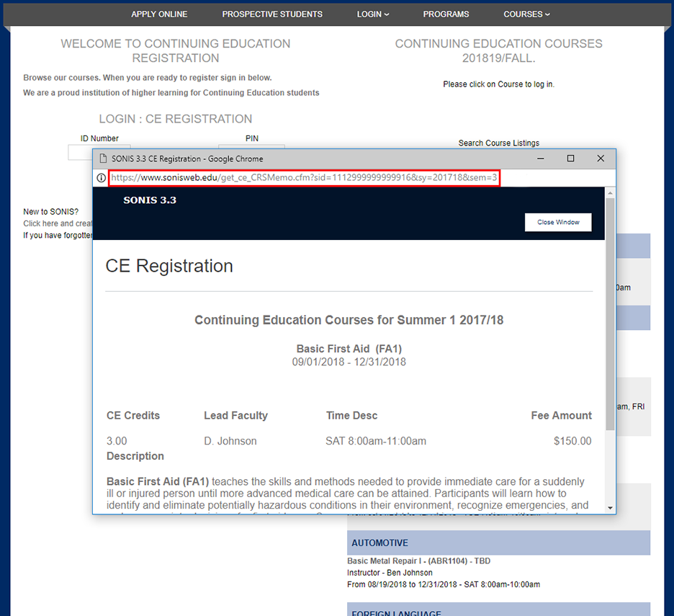Click 'Continuing Education Courses for Summer 1 2017/18' heading
674x616 pixels.
point(349,320)
